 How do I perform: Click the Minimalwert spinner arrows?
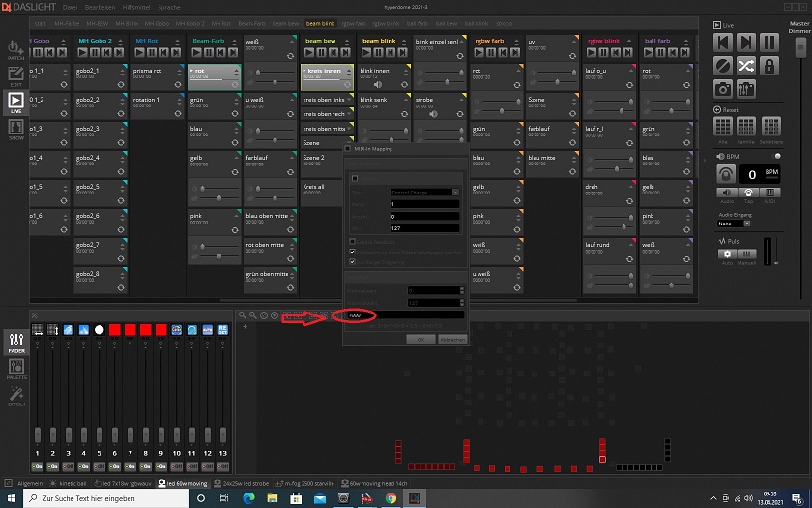[x=462, y=290]
